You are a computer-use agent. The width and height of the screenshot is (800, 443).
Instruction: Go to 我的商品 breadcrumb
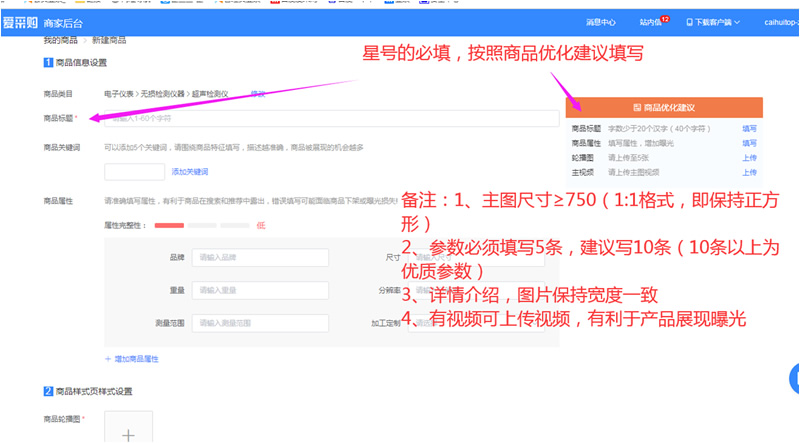click(x=60, y=40)
